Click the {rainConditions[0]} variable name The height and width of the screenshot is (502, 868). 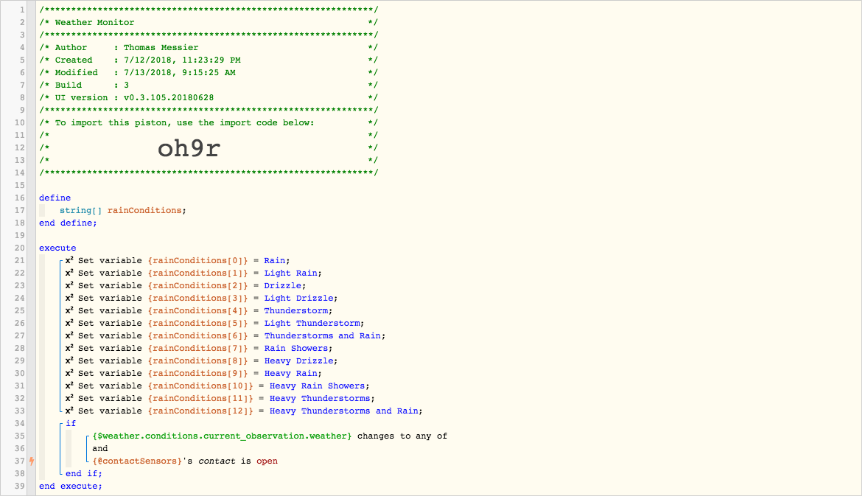tap(197, 260)
